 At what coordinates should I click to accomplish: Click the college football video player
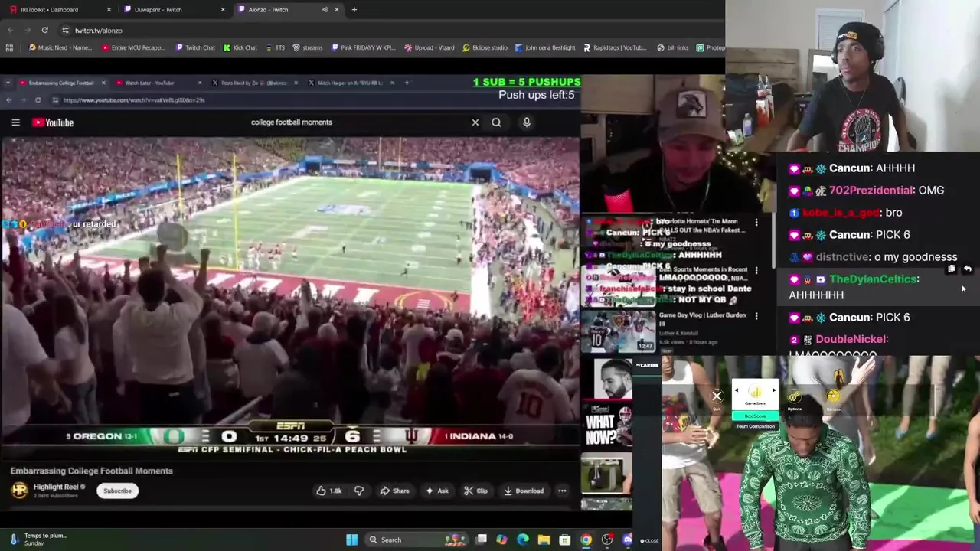pos(290,295)
